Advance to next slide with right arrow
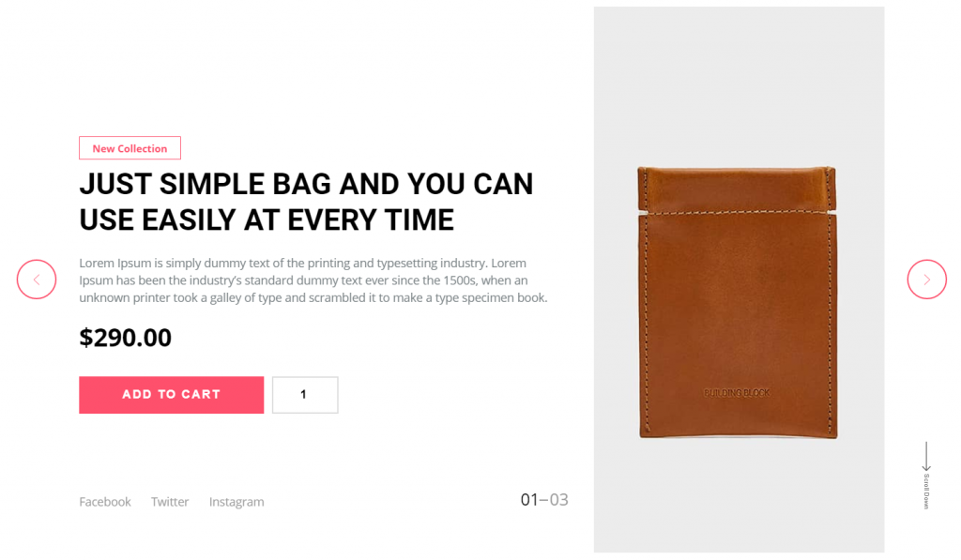This screenshot has height=560, width=961. coord(926,280)
